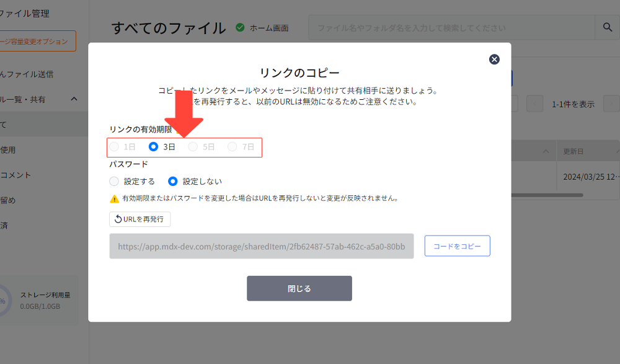Screen dimensions: 620x364
Task: Choose 設定する for password
Action: 114,181
